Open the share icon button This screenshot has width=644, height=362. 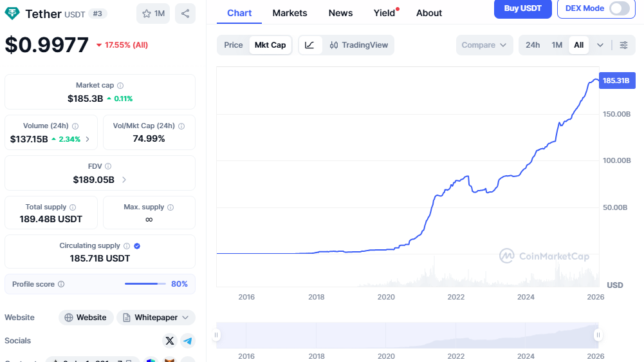tap(185, 14)
